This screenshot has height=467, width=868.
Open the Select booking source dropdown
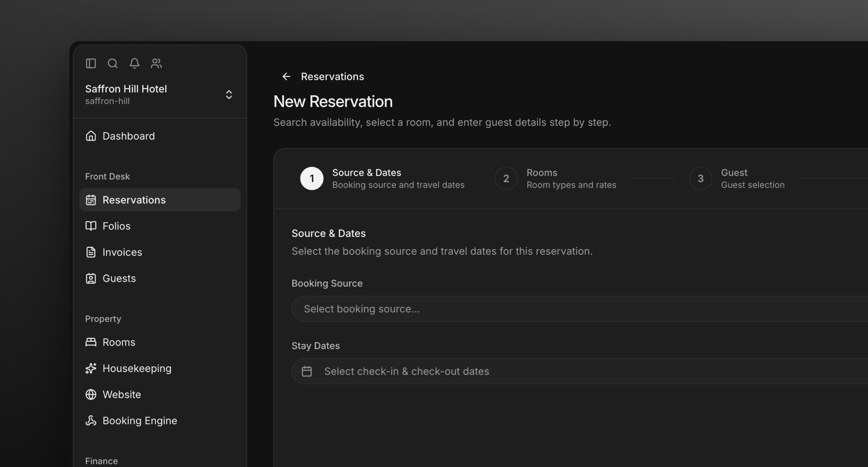coord(580,309)
